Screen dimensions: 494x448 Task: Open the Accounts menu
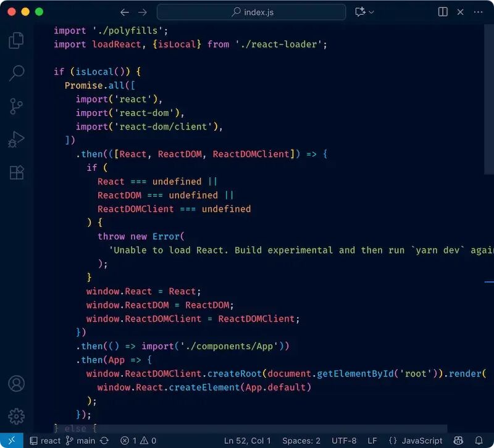point(17,383)
